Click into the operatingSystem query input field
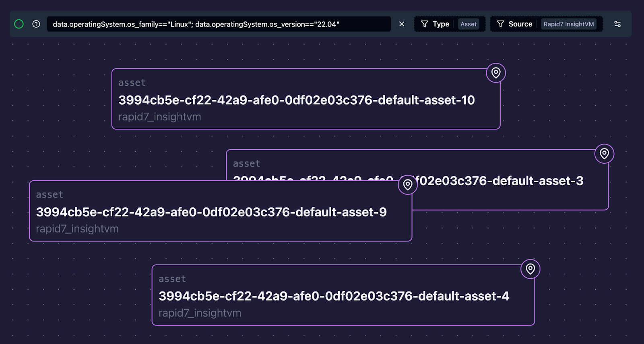644x344 pixels. (217, 24)
